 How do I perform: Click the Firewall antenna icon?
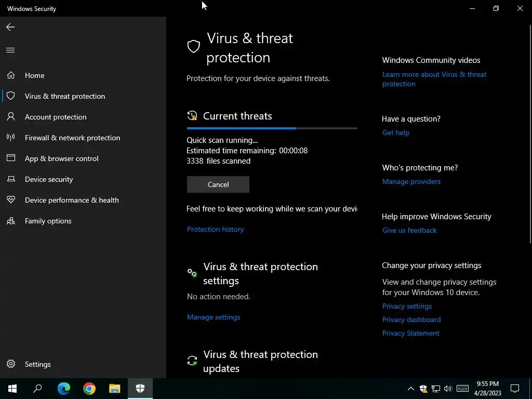pyautogui.click(x=11, y=137)
